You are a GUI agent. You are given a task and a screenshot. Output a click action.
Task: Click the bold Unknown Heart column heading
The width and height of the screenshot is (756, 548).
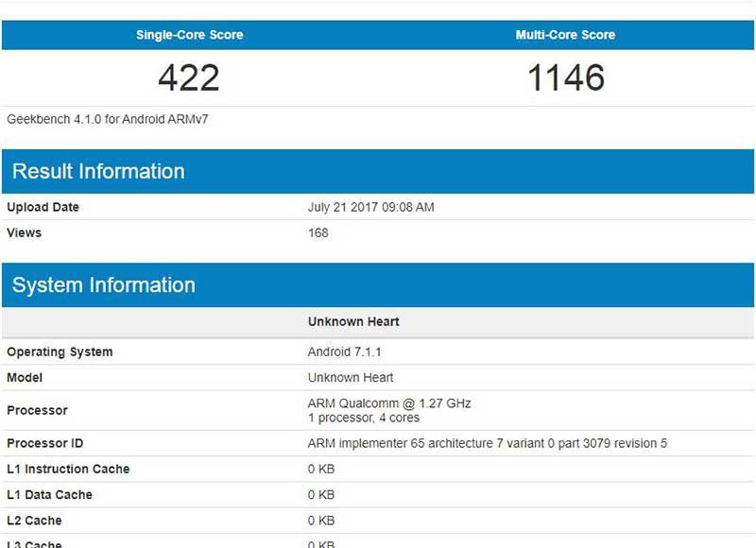pyautogui.click(x=353, y=321)
